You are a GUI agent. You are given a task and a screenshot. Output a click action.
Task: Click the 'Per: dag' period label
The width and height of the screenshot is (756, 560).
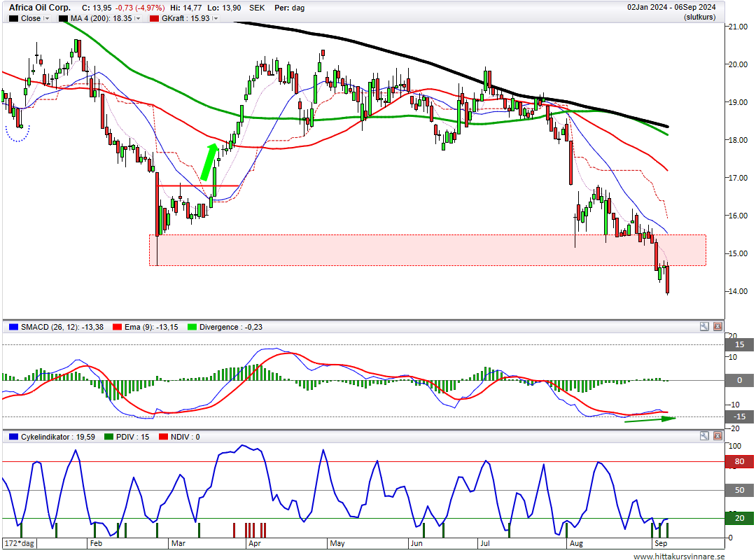(x=289, y=8)
